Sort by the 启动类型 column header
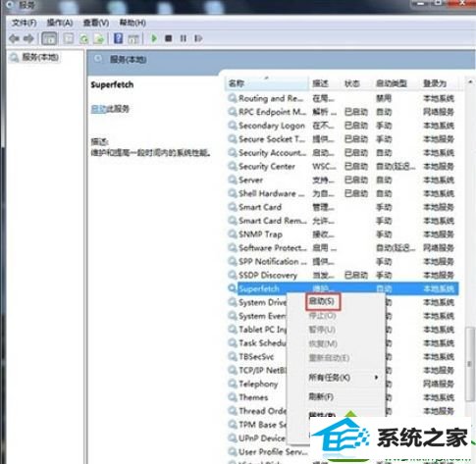This screenshot has height=464, width=476. point(397,83)
